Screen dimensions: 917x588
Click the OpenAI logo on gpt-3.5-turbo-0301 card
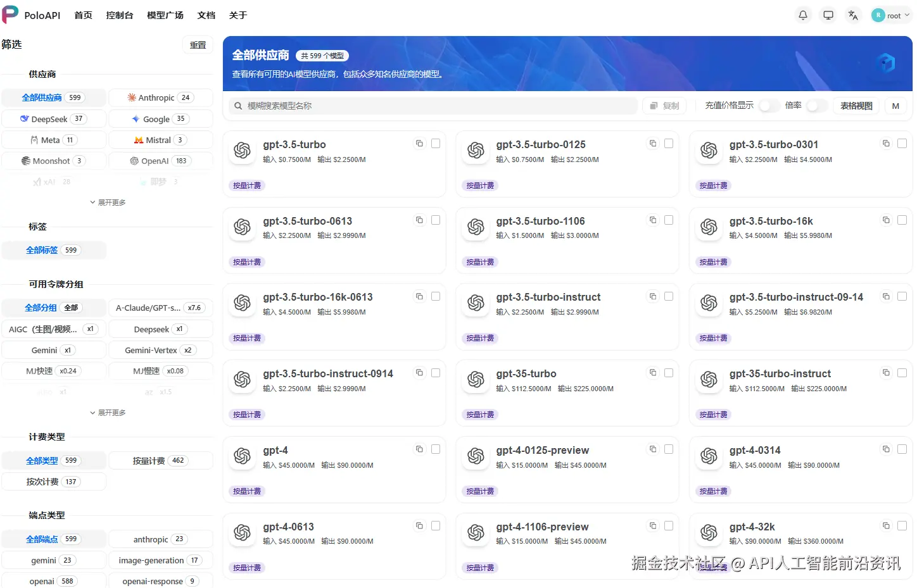pyautogui.click(x=709, y=151)
